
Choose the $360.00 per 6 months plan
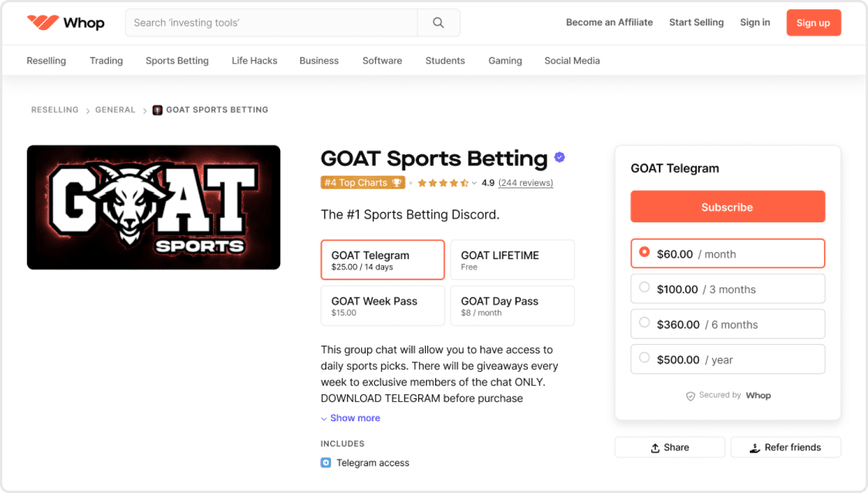click(x=727, y=324)
